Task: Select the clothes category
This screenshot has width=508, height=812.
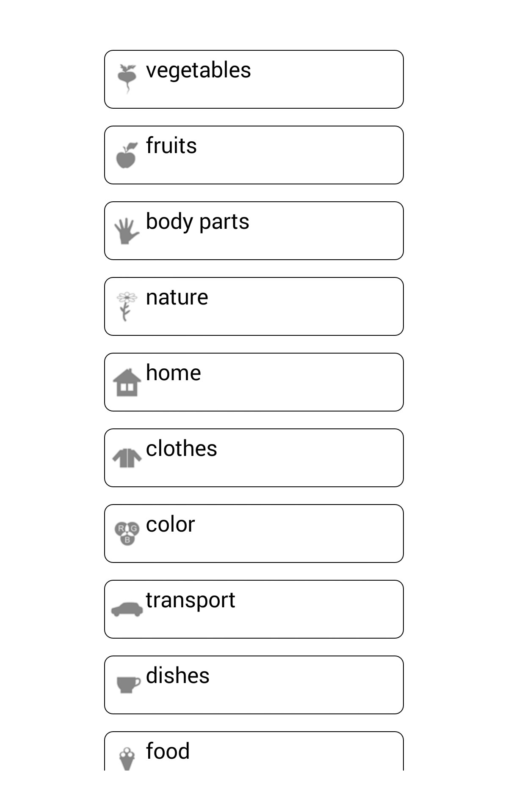Action: point(254,458)
